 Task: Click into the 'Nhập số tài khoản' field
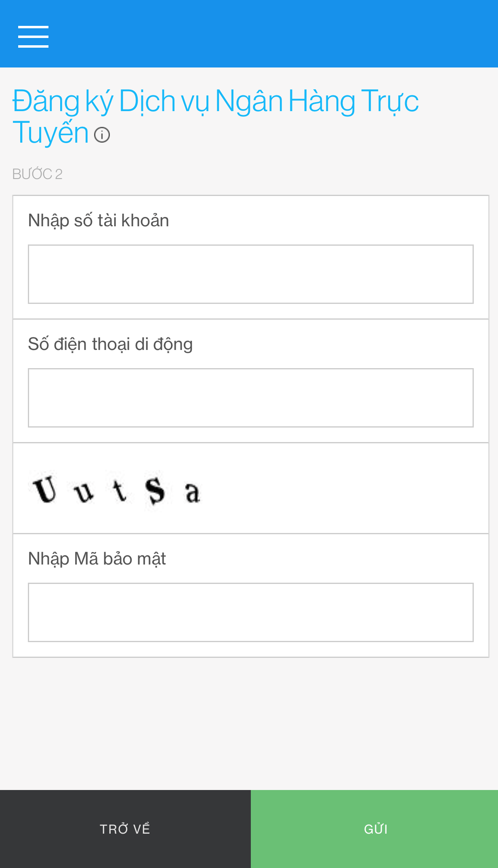pyautogui.click(x=250, y=274)
